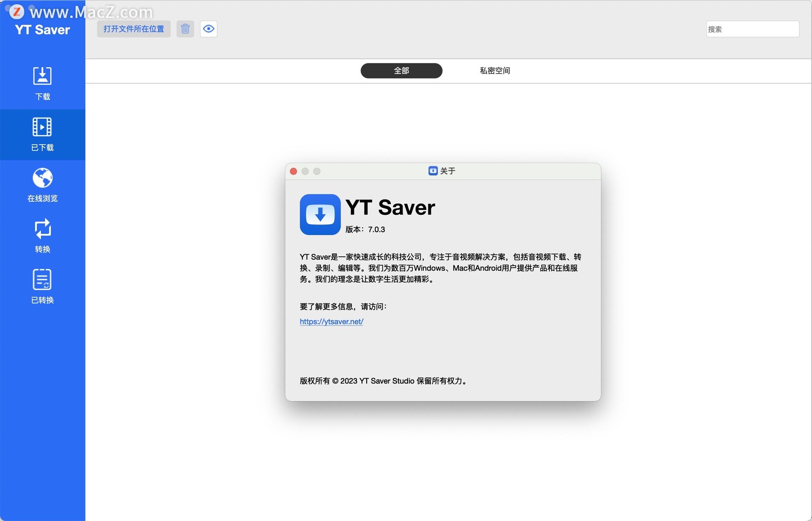
Task: Click the trash delete icon in toolbar
Action: 185,29
